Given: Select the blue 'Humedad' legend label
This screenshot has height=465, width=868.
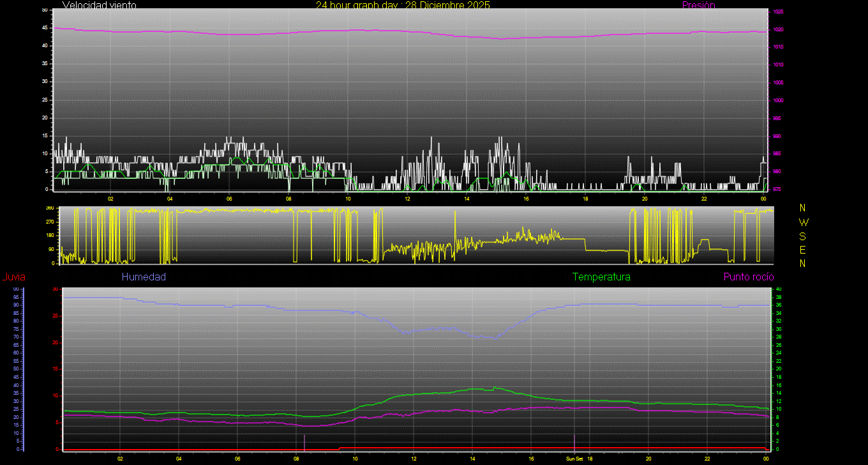Looking at the screenshot, I should [x=144, y=277].
